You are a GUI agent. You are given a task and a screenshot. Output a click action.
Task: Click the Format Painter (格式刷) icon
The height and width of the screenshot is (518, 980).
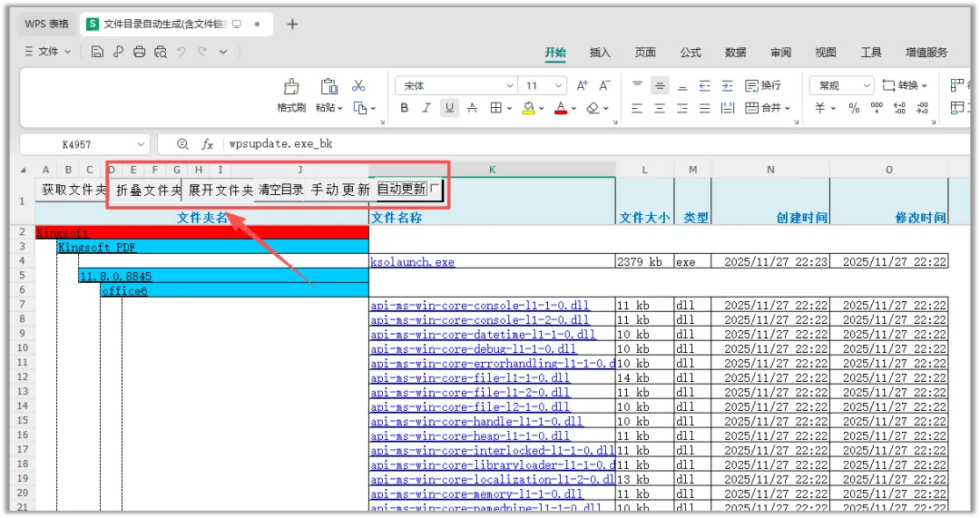coord(291,86)
